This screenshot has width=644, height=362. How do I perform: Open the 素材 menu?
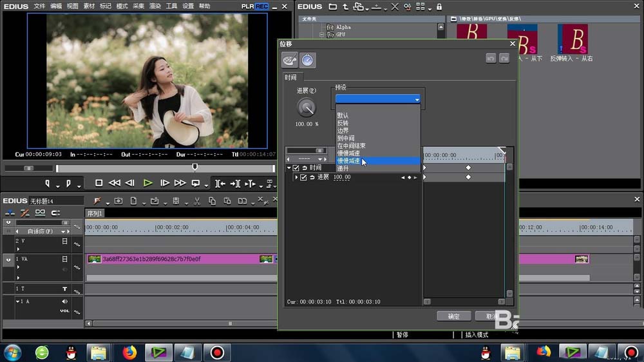point(89,6)
